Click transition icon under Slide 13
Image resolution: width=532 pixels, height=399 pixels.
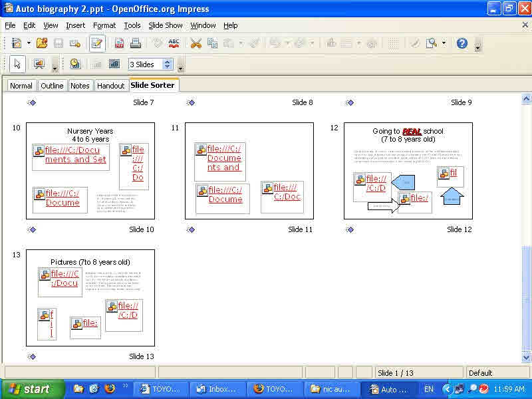(x=32, y=356)
